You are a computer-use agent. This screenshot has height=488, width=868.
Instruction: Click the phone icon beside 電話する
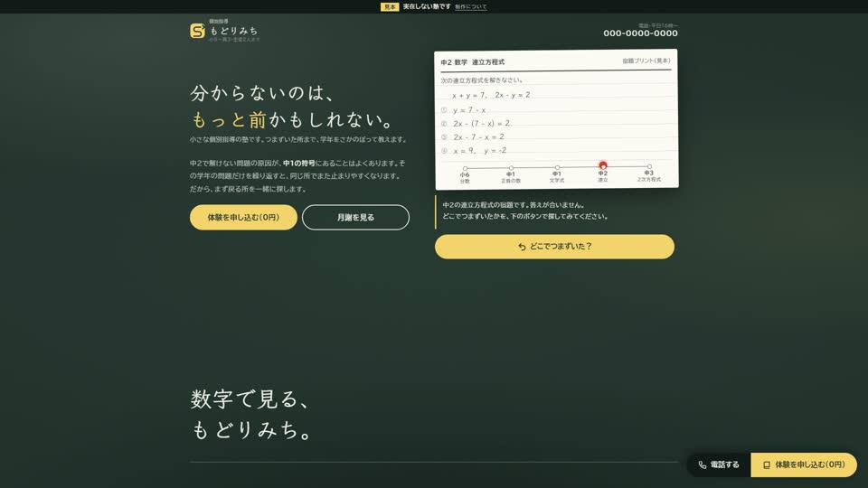(702, 465)
